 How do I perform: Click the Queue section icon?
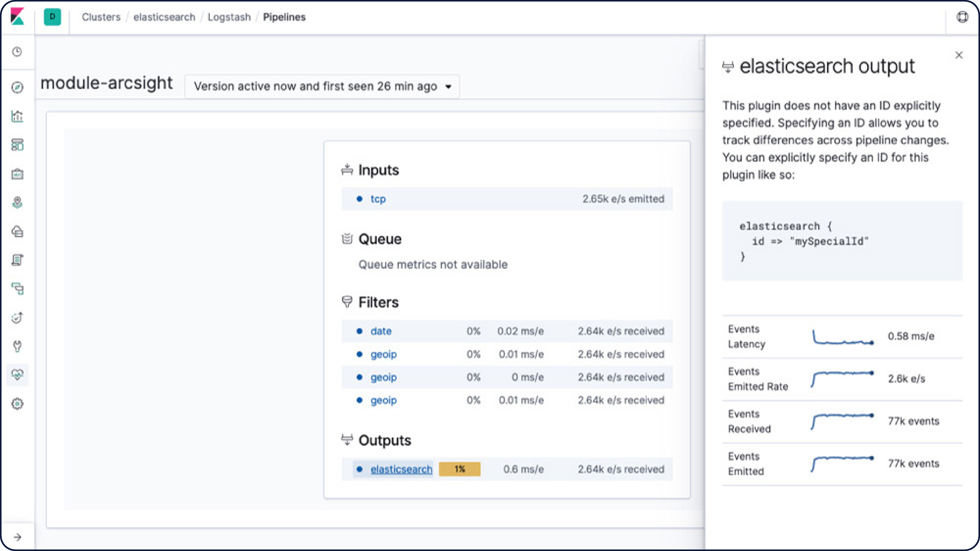click(x=347, y=239)
